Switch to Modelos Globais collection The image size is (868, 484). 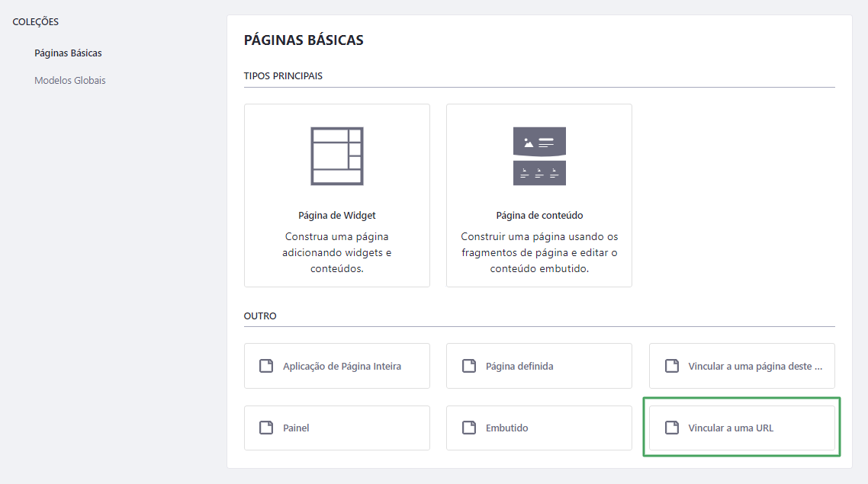click(69, 80)
